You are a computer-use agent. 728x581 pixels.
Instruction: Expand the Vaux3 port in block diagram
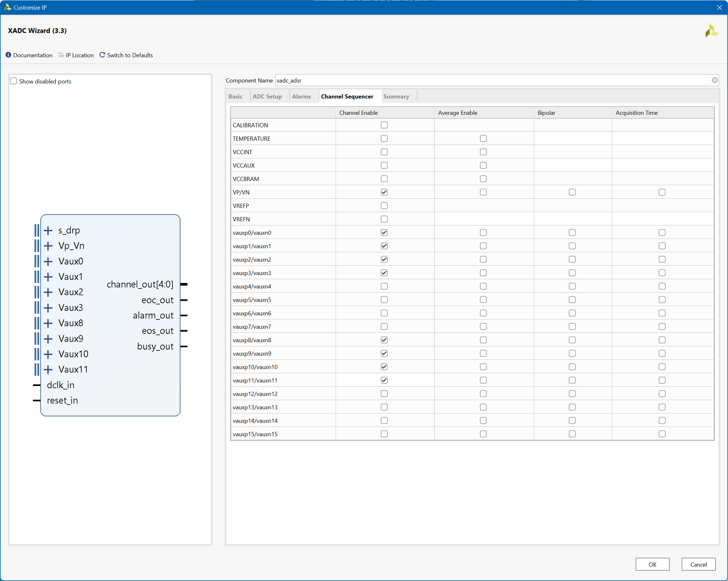click(48, 308)
